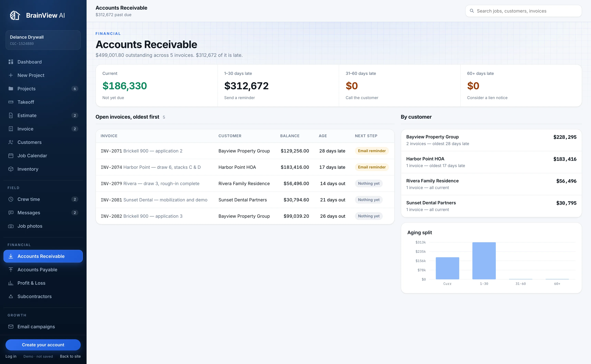Click the Takeoff ruler icon
Screen dimensions: 591x364
[x=11, y=102]
